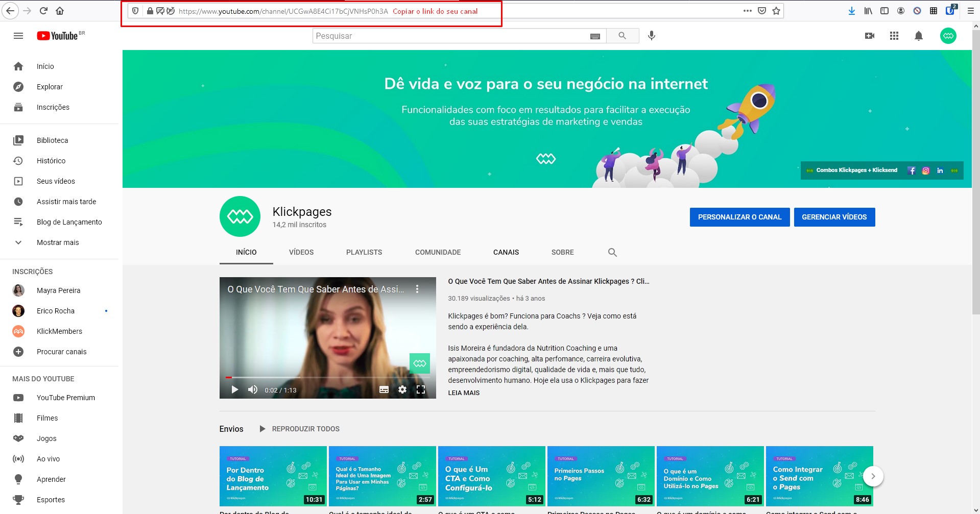
Task: Open the YouTube apps grid
Action: click(x=894, y=36)
